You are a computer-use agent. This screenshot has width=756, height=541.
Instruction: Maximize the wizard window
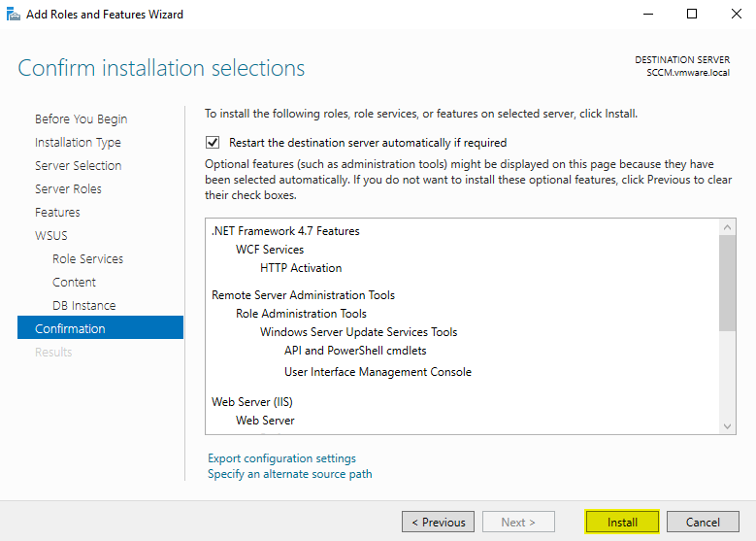click(692, 15)
